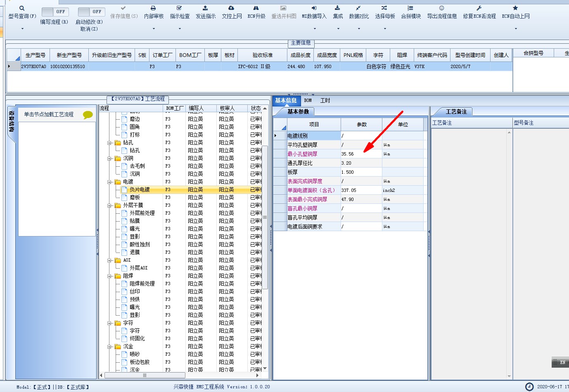The height and width of the screenshot is (392, 569).
Task: Open the MI数据导入 import tool
Action: pos(314,12)
